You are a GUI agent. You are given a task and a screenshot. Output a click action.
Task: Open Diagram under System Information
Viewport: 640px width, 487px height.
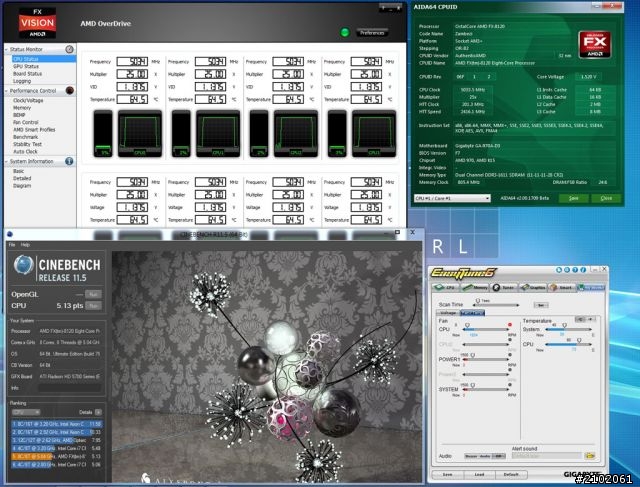pyautogui.click(x=22, y=186)
